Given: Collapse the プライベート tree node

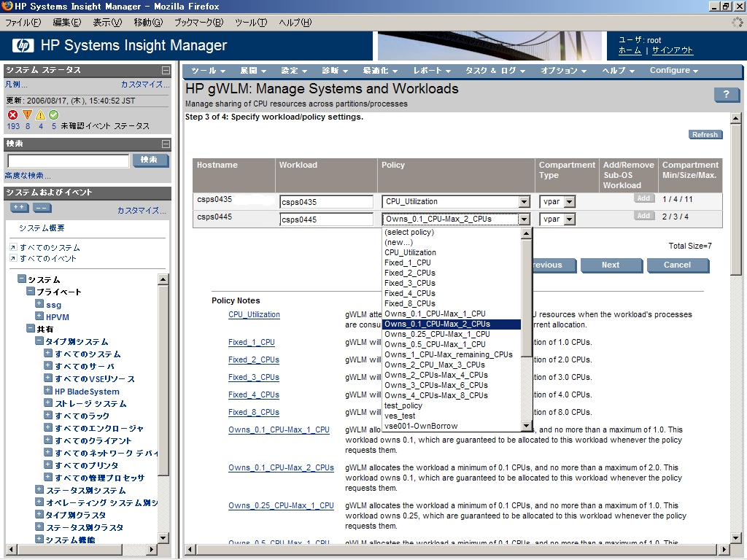Looking at the screenshot, I should click(31, 291).
